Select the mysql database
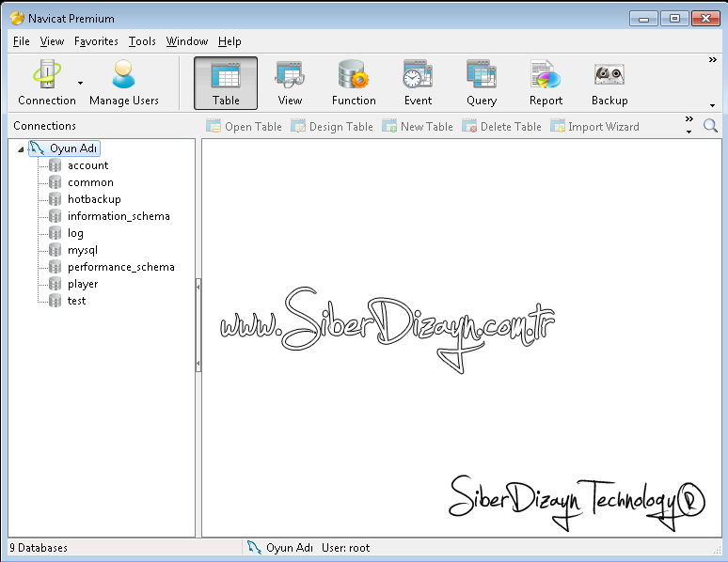 pyautogui.click(x=83, y=250)
